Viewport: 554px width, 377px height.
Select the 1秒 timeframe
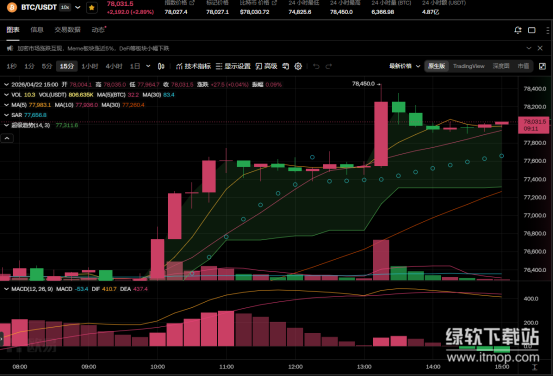[x=11, y=66]
